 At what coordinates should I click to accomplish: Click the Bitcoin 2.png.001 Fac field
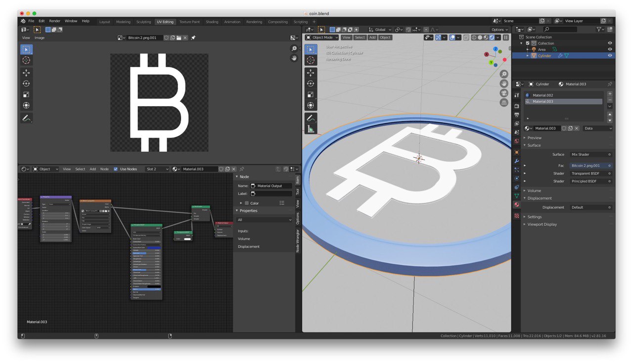[x=591, y=166]
